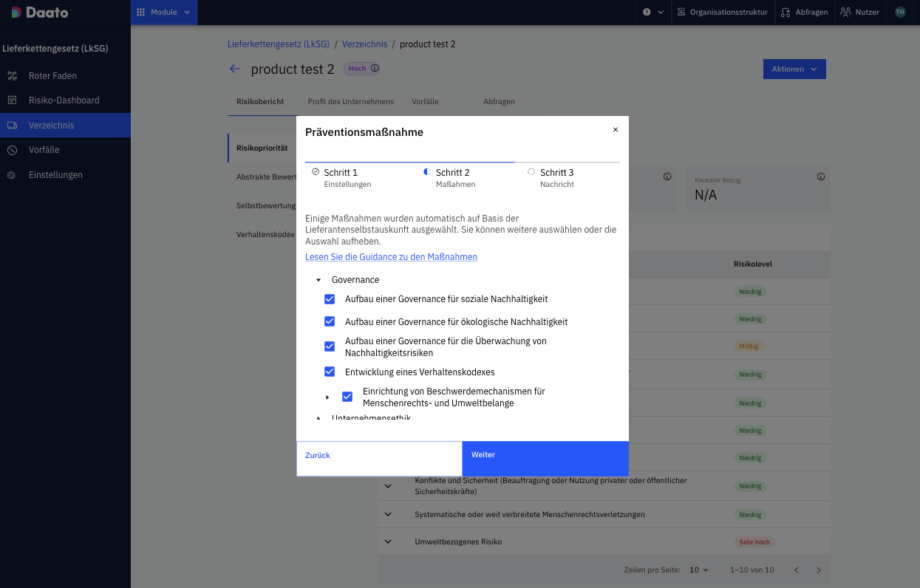Open the help question mark menu
920x588 pixels.
(x=653, y=13)
